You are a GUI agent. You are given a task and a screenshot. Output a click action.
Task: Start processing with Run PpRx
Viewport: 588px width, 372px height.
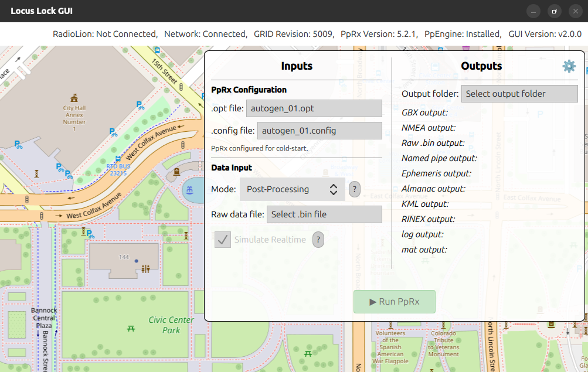click(395, 302)
